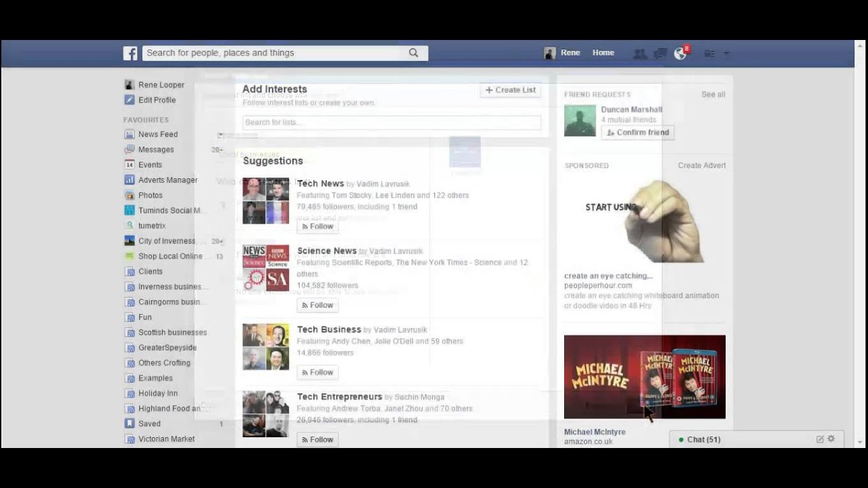This screenshot has height=488, width=868.
Task: Click the Photos icon in sidebar
Action: [x=130, y=195]
